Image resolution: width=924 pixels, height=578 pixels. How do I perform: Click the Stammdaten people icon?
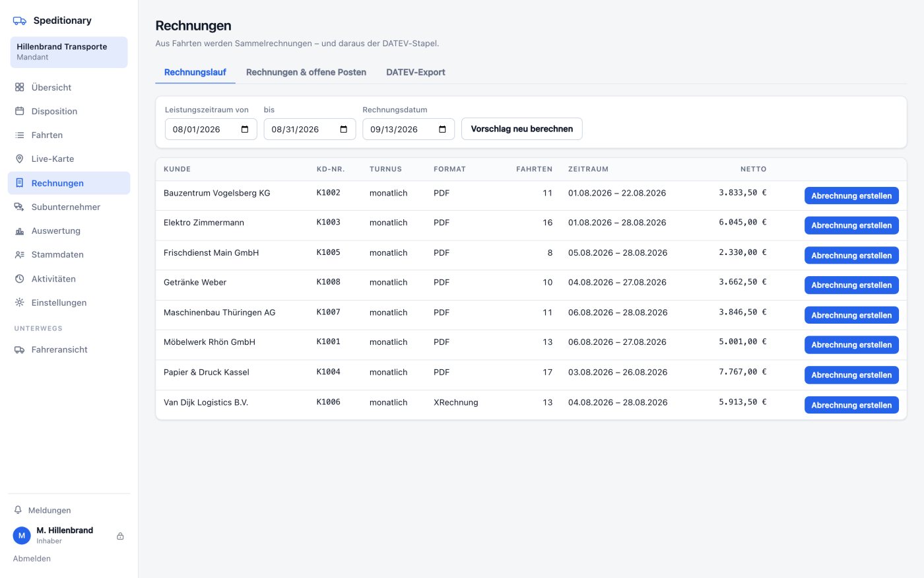click(x=20, y=254)
